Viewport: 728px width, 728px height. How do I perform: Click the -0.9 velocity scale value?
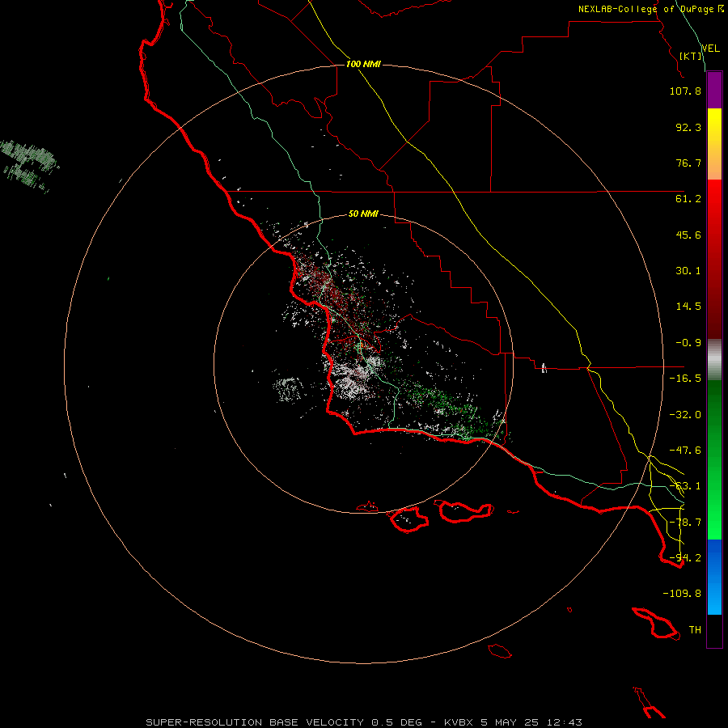pyautogui.click(x=688, y=343)
